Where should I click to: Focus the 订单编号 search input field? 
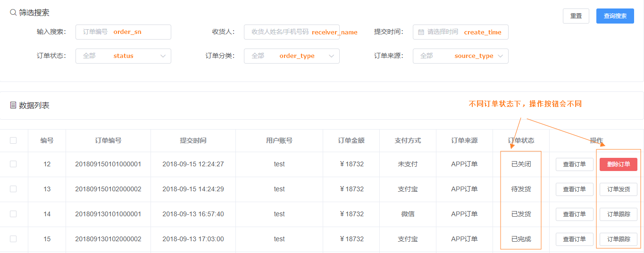pyautogui.click(x=123, y=32)
